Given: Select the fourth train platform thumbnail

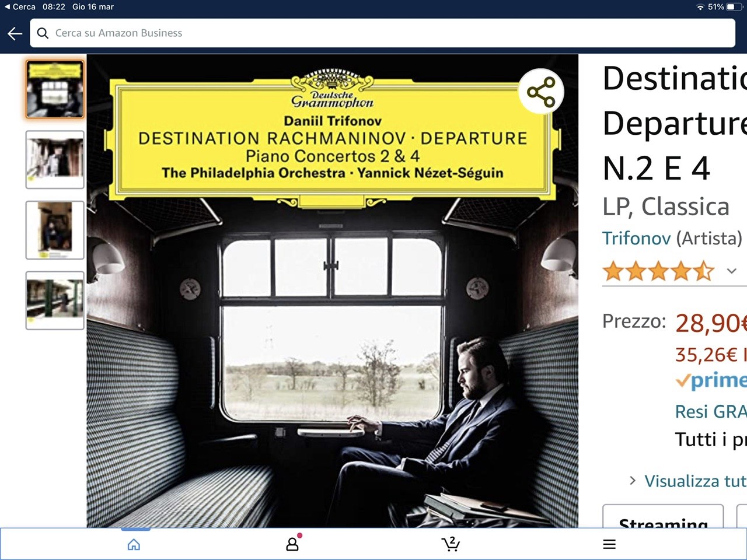Looking at the screenshot, I should 55,300.
